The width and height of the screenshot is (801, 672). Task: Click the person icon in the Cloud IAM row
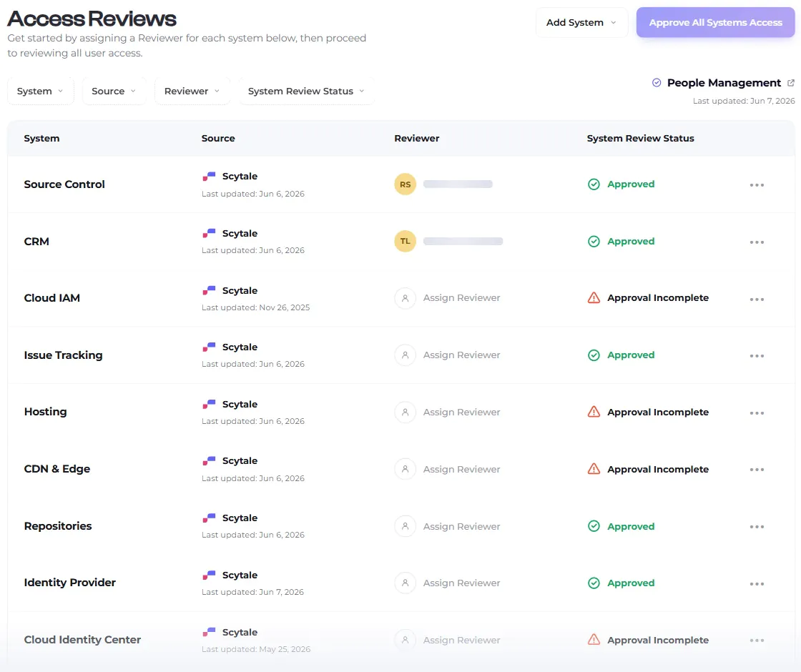405,298
